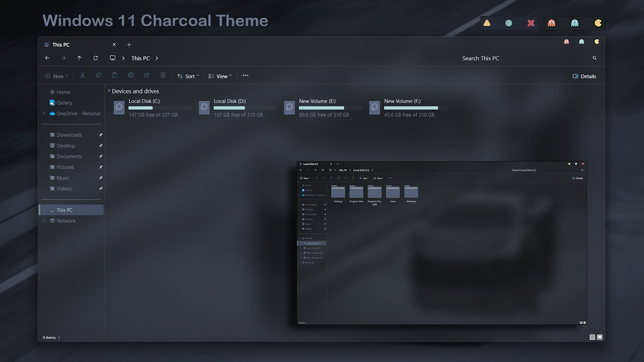
Task: Open the New dropdown in This PC toolbar
Action: click(56, 76)
